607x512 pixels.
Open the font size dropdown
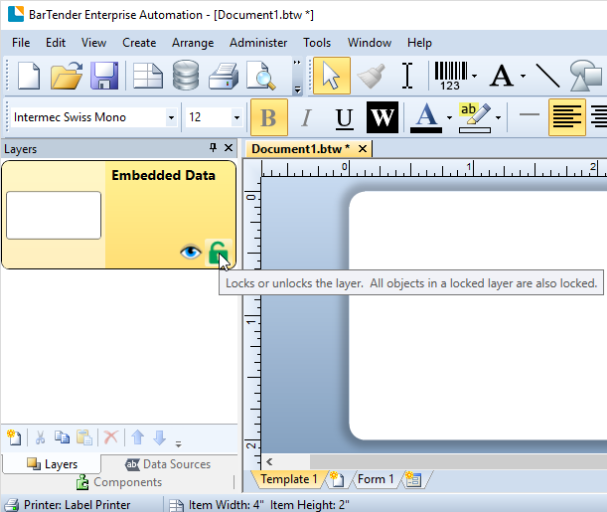point(237,117)
